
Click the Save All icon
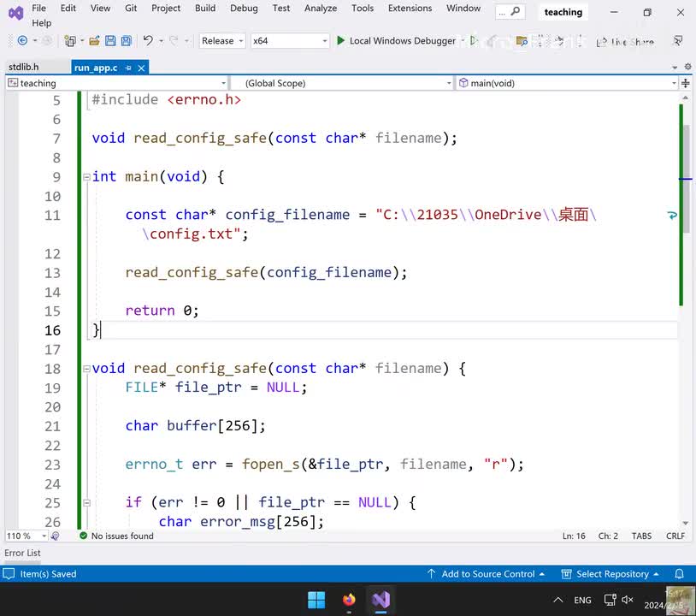(x=127, y=41)
